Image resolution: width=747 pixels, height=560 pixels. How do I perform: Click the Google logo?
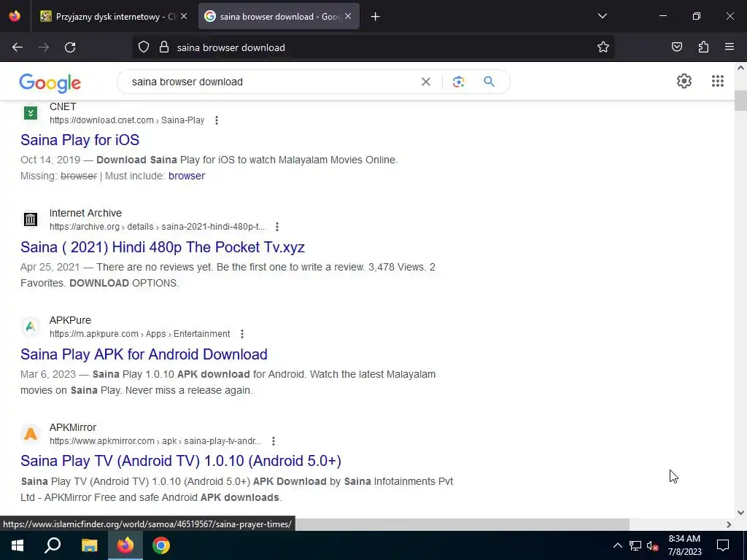coord(50,83)
